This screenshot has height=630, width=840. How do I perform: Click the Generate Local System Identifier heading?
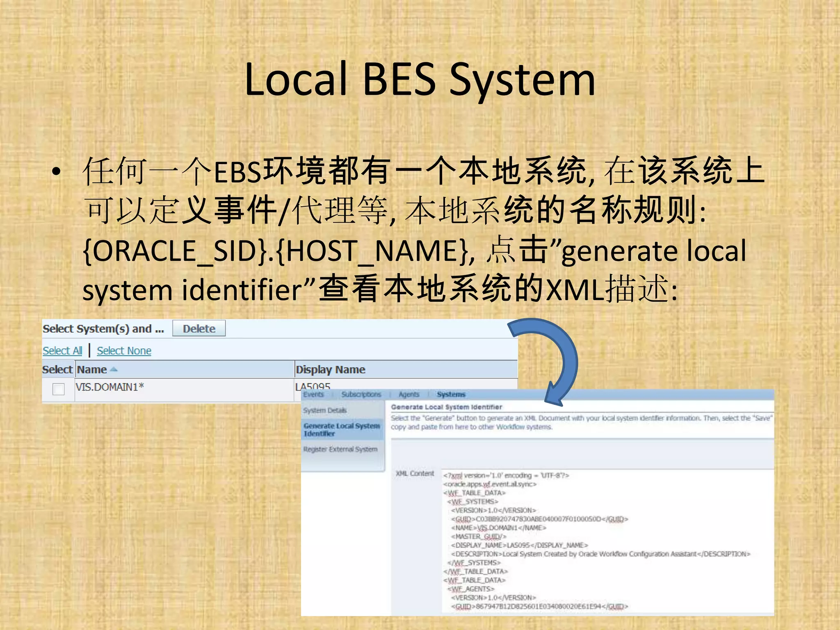[x=446, y=407]
